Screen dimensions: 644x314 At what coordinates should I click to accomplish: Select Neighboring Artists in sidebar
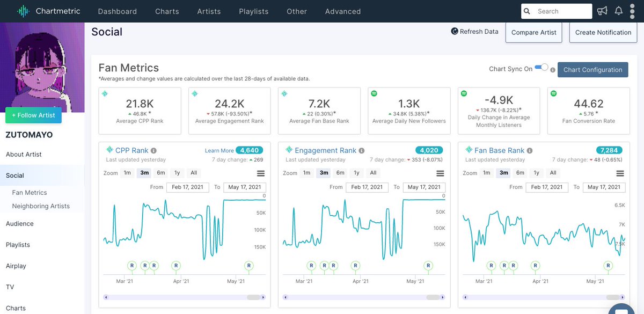coord(41,206)
